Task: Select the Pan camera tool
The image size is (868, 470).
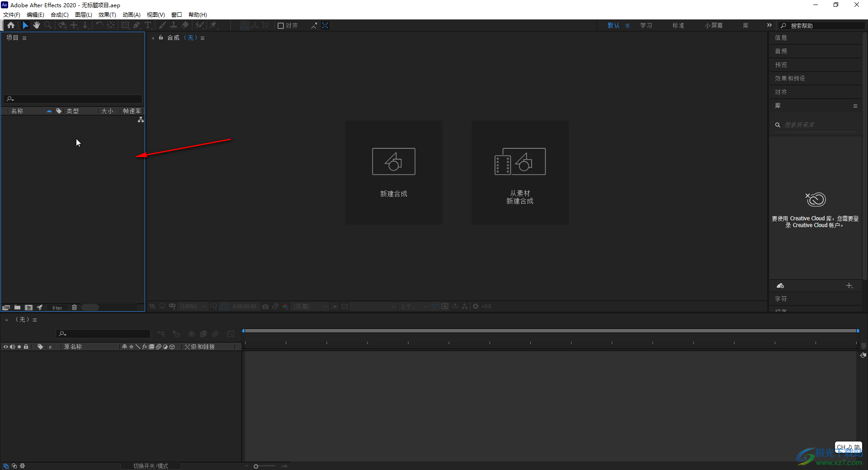Action: [x=74, y=25]
